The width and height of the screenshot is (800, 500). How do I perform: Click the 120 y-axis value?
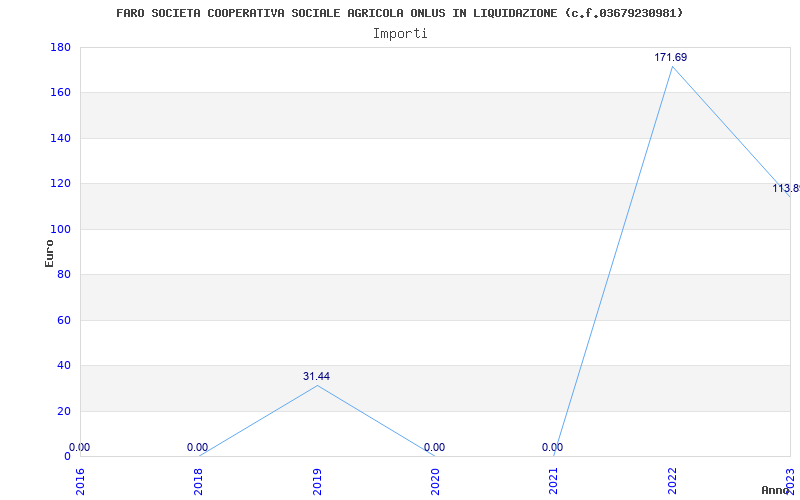pos(60,184)
